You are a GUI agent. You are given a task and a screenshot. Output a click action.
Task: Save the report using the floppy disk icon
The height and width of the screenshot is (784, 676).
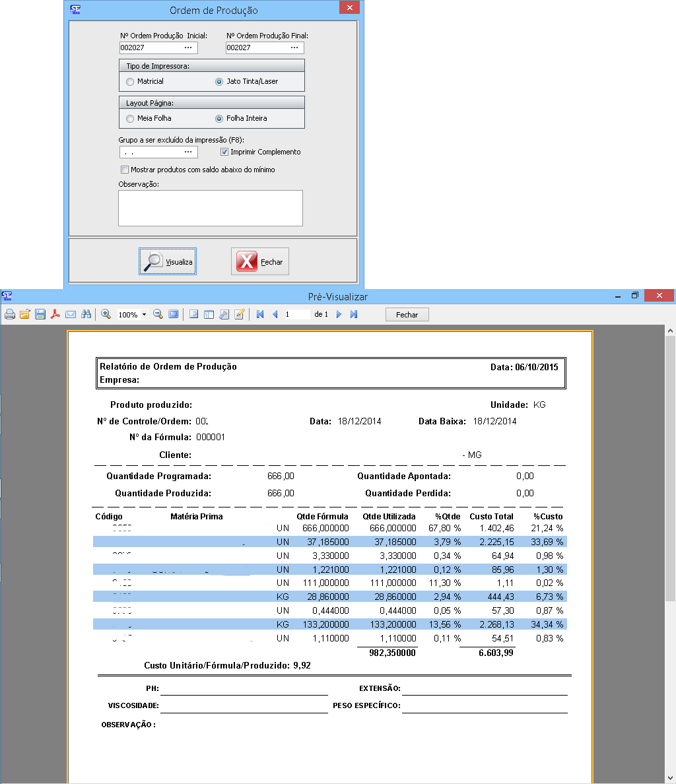[40, 315]
